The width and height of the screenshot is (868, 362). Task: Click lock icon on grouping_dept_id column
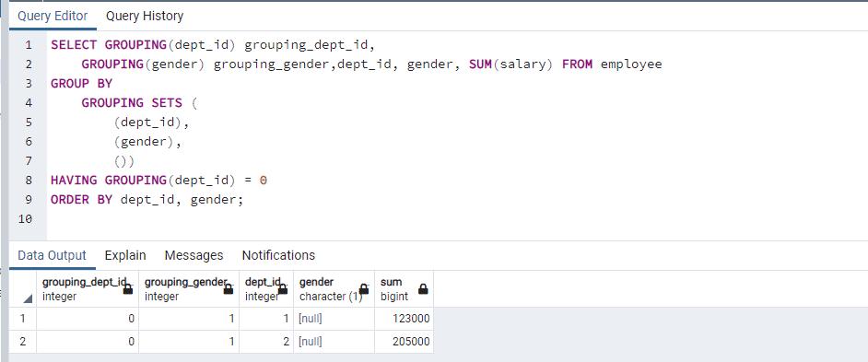click(x=128, y=288)
